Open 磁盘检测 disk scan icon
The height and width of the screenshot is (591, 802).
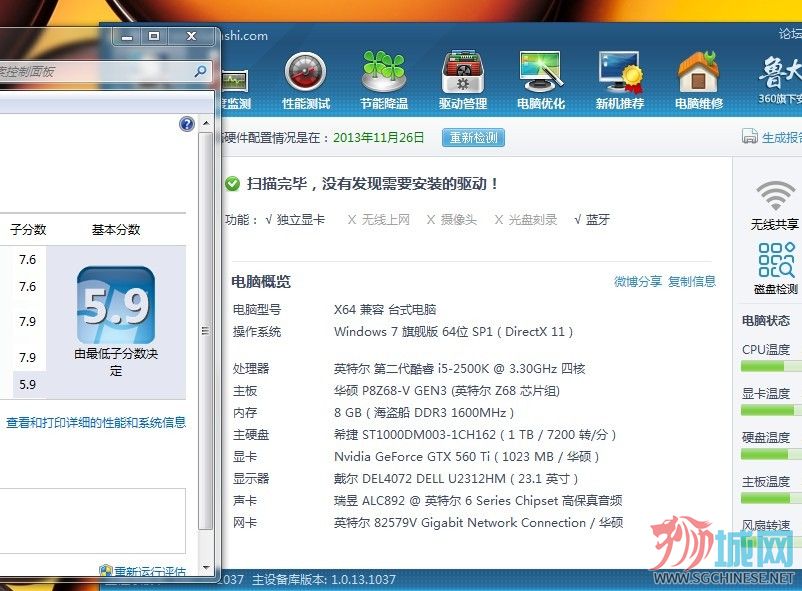(x=776, y=260)
